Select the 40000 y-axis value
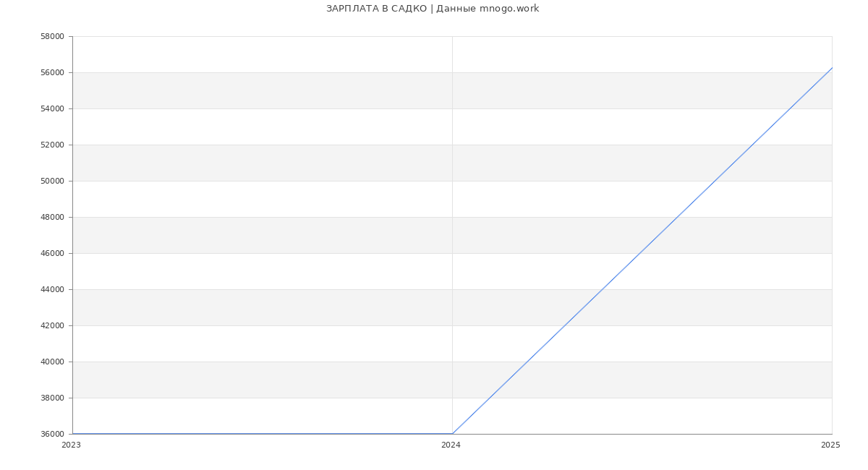Image resolution: width=868 pixels, height=470 pixels. click(x=52, y=362)
